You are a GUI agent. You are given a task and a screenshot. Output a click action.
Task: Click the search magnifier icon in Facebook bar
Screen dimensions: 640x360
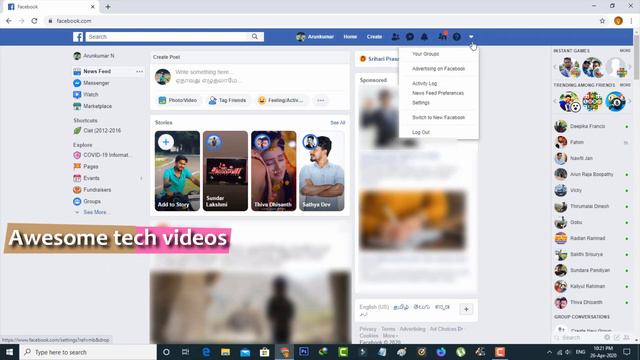tap(255, 37)
